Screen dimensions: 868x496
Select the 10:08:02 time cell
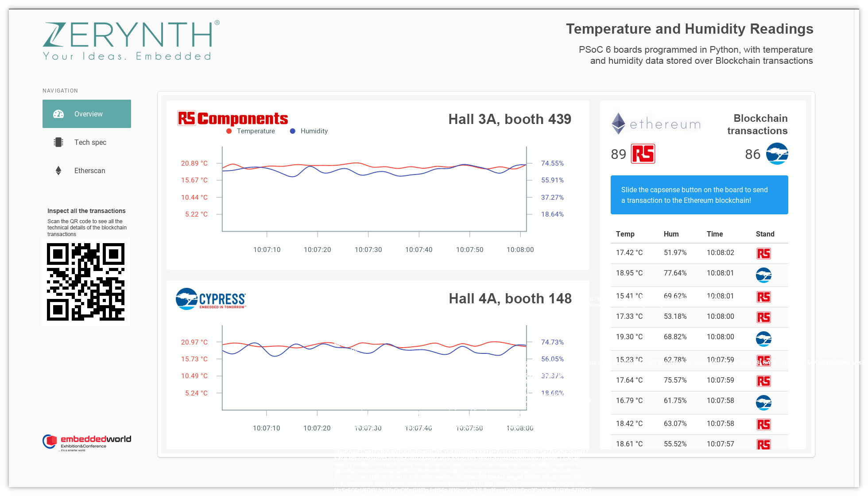(721, 252)
